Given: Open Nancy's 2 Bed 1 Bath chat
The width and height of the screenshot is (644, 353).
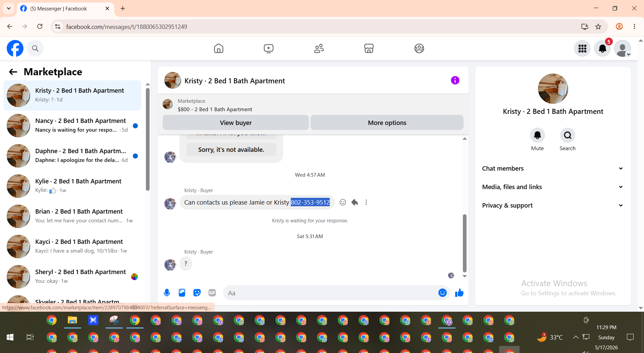Looking at the screenshot, I should (72, 126).
